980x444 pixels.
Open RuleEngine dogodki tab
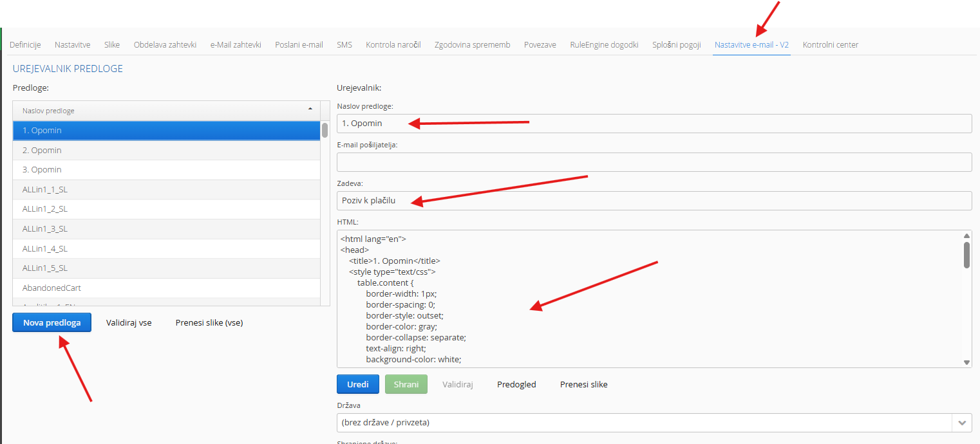(604, 44)
